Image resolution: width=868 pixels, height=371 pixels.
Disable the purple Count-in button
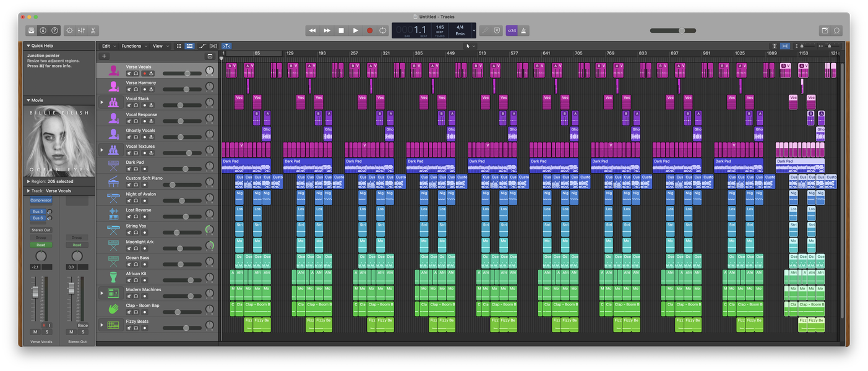(512, 30)
